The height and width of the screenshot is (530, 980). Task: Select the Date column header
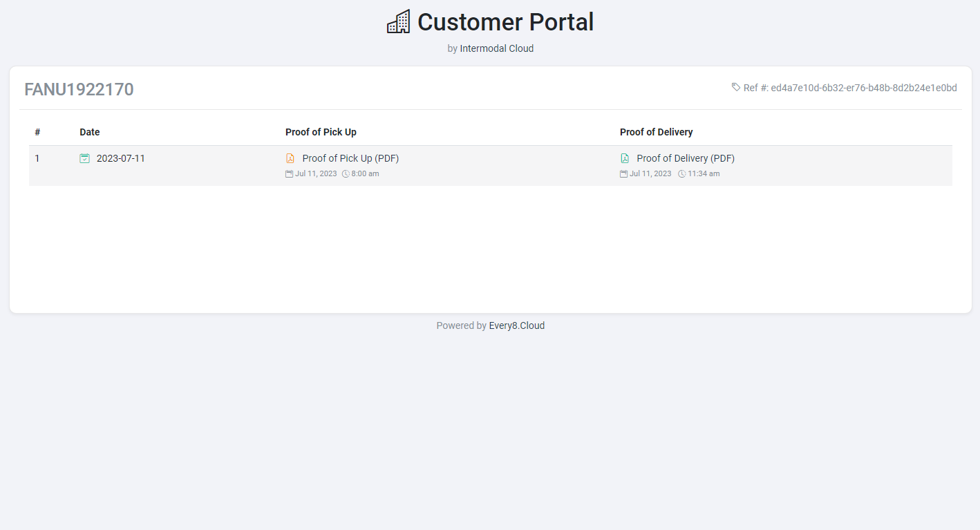point(89,131)
